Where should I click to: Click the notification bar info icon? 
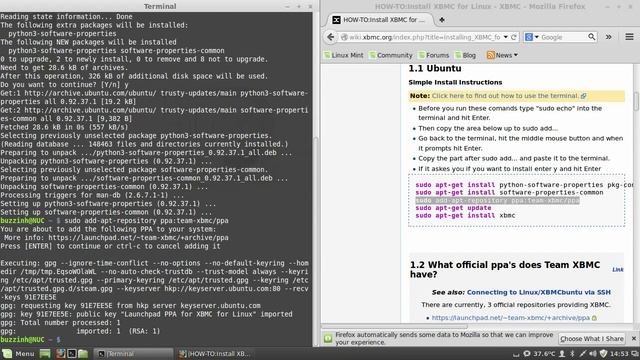pyautogui.click(x=328, y=338)
